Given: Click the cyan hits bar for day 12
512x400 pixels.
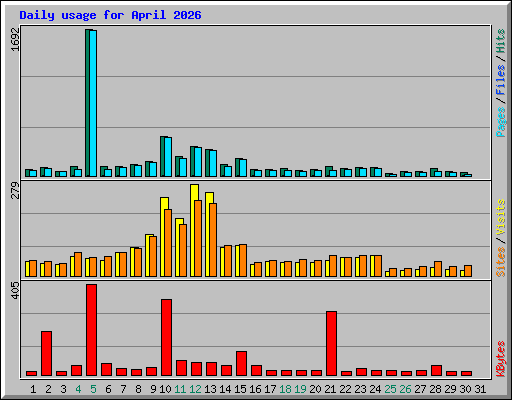Looking at the screenshot, I should (x=198, y=162).
